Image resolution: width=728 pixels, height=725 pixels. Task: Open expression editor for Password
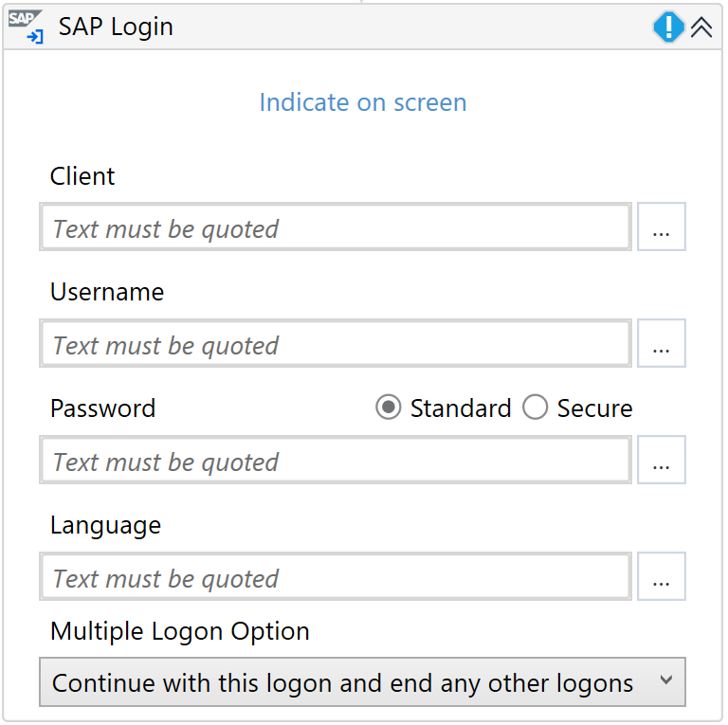661,460
